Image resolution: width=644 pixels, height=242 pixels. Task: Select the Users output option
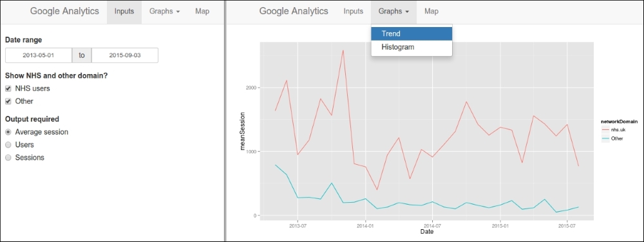tap(8, 145)
